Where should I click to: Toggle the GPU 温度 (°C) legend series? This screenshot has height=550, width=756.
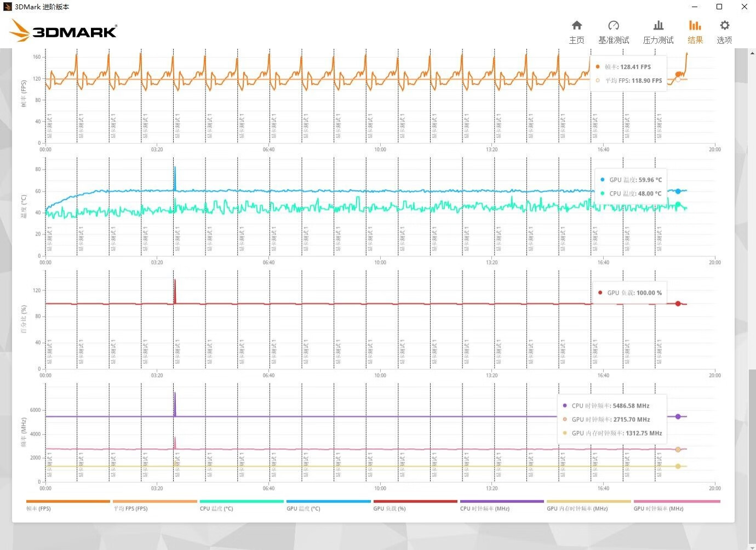pyautogui.click(x=328, y=505)
